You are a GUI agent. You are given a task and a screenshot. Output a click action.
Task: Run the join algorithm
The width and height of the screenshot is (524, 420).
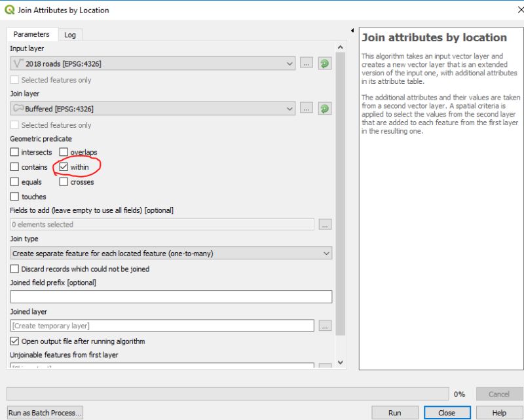(x=394, y=413)
